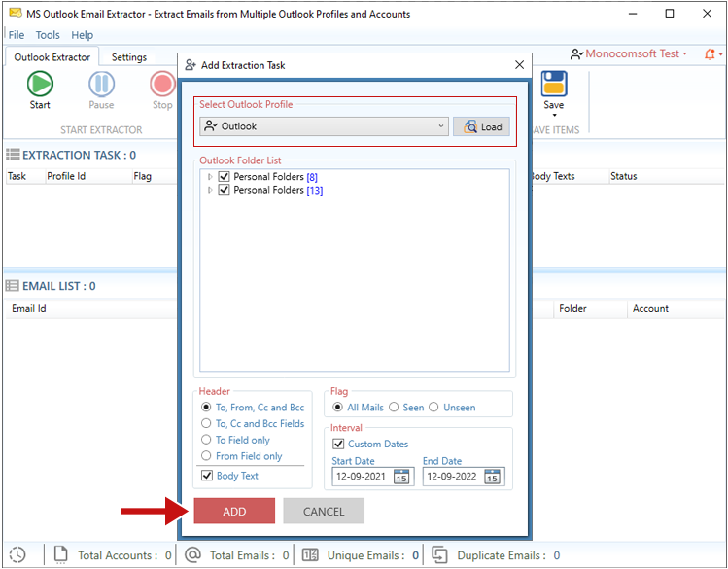The width and height of the screenshot is (728, 569).
Task: Open the File menu
Action: point(17,35)
